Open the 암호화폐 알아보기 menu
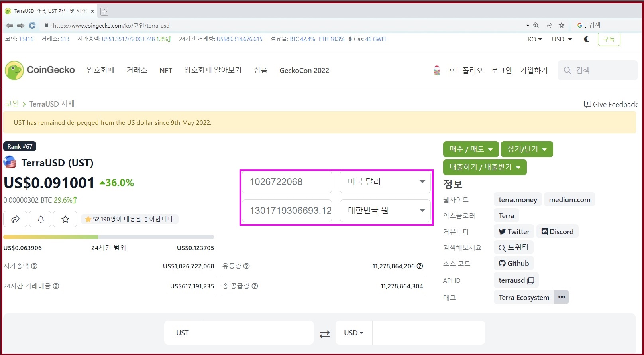 pos(213,70)
